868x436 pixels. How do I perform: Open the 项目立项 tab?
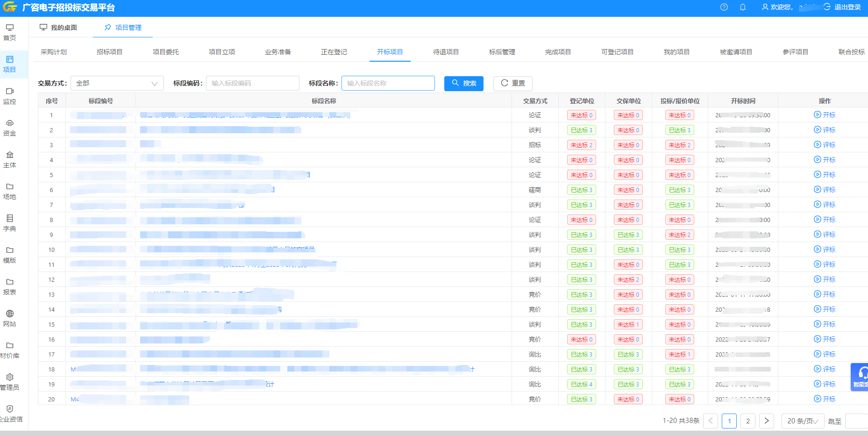pyautogui.click(x=222, y=52)
